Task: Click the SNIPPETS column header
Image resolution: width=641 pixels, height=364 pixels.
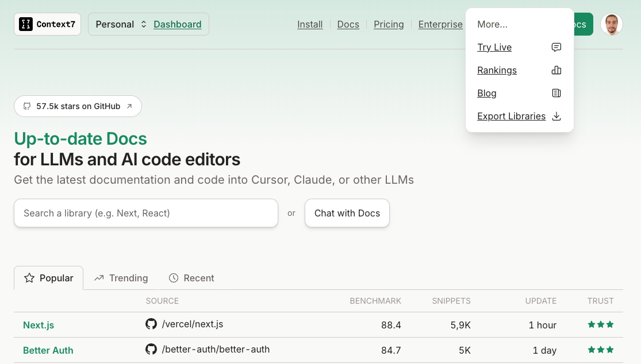Action: coord(451,301)
